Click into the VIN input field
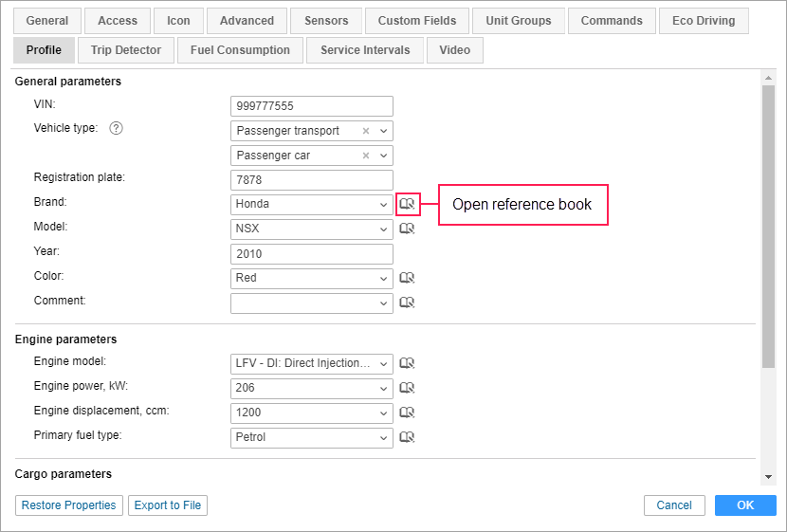787x532 pixels. coord(311,106)
